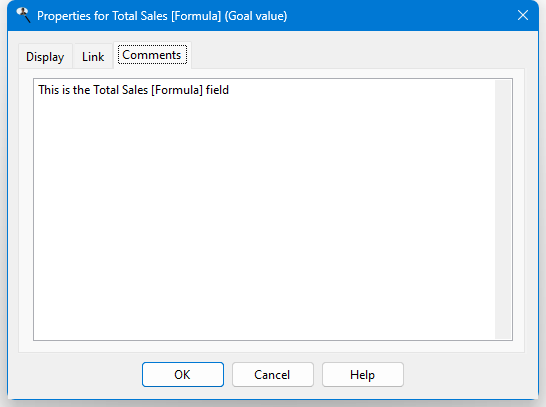Place cursor on "[Formula]" in the comment text
This screenshot has height=407, width=546.
[177, 90]
